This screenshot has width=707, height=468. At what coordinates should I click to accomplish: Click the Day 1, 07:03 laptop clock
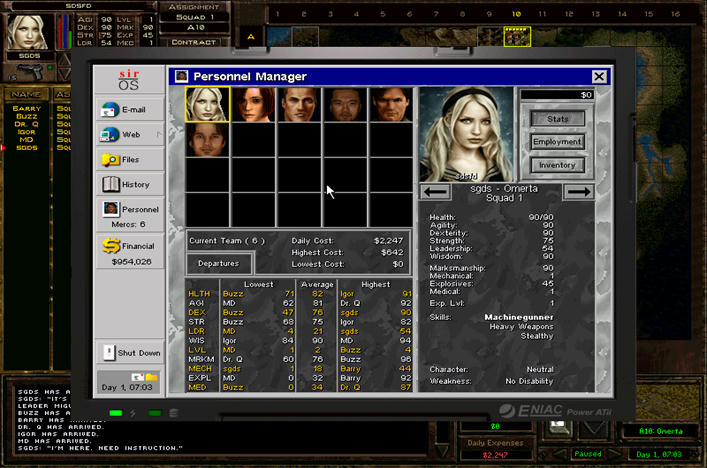pos(127,387)
